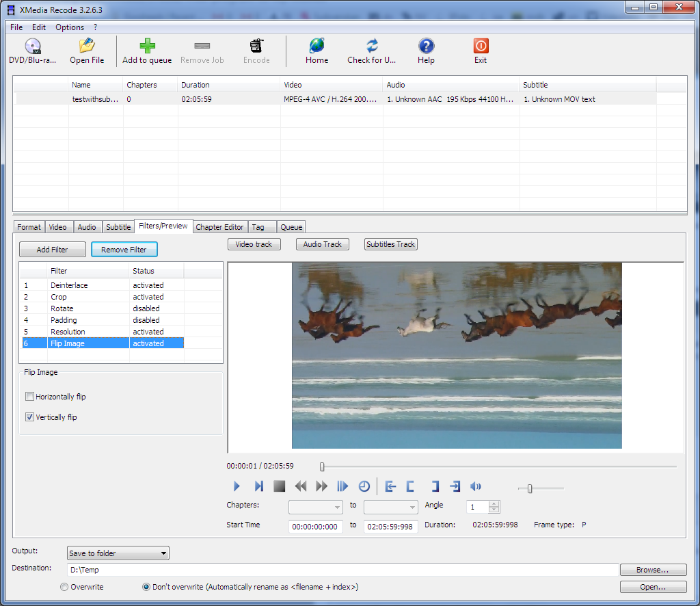Screen dimensions: 700x606
Task: Stop playback with the stop button
Action: (279, 486)
